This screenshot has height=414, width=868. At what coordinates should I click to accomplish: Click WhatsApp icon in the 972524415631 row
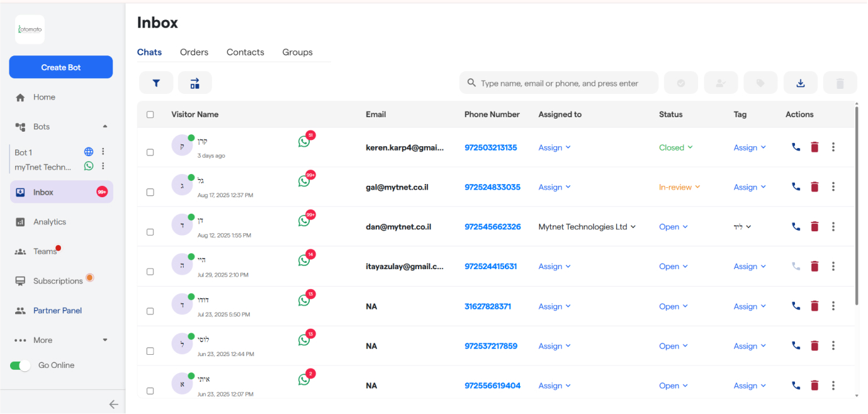pos(304,260)
